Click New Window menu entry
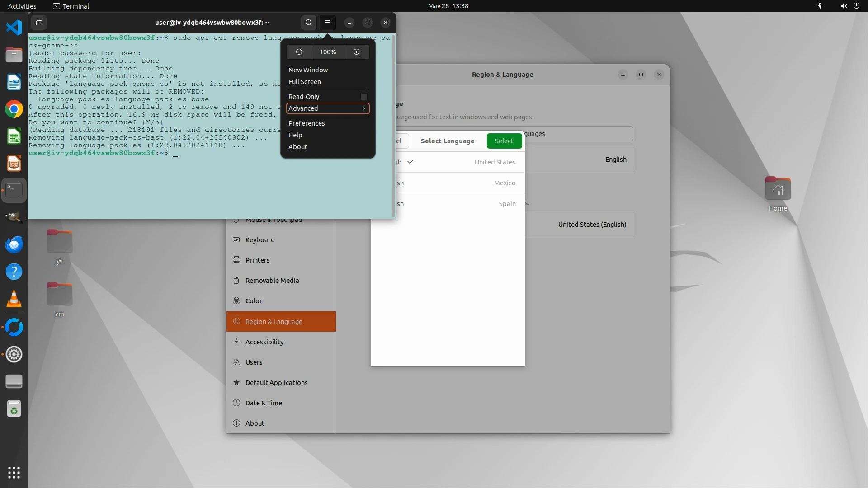 tap(308, 70)
